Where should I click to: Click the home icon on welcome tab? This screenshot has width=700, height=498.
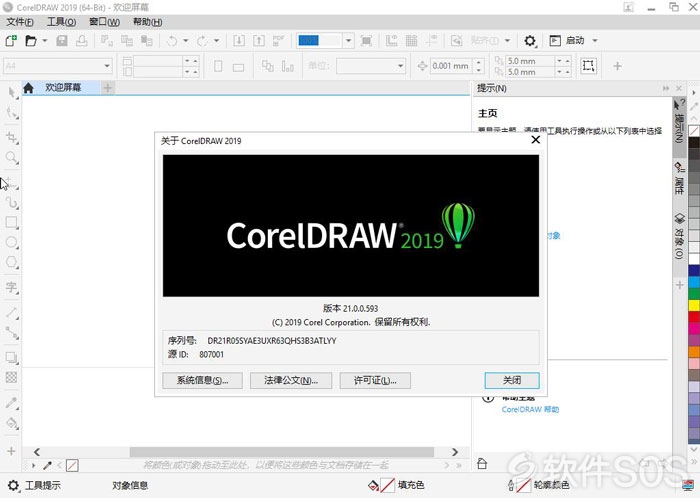point(28,88)
